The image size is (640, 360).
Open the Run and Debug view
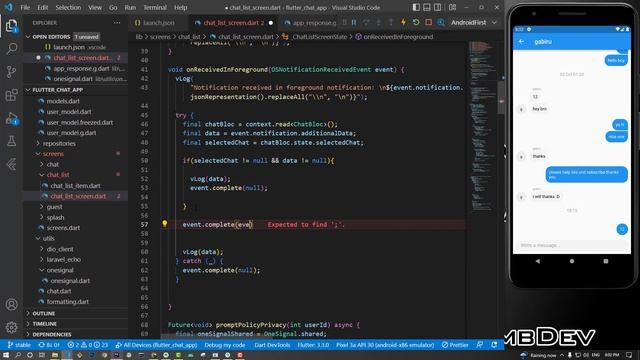(x=11, y=118)
